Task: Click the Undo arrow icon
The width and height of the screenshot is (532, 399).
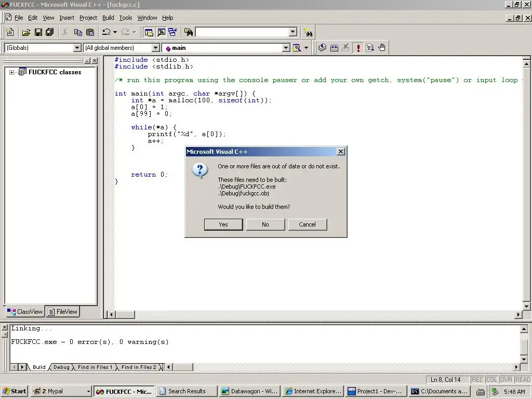Action: 106,32
